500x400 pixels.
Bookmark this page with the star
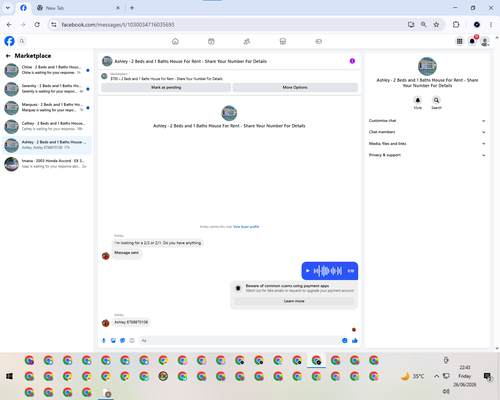pos(436,25)
